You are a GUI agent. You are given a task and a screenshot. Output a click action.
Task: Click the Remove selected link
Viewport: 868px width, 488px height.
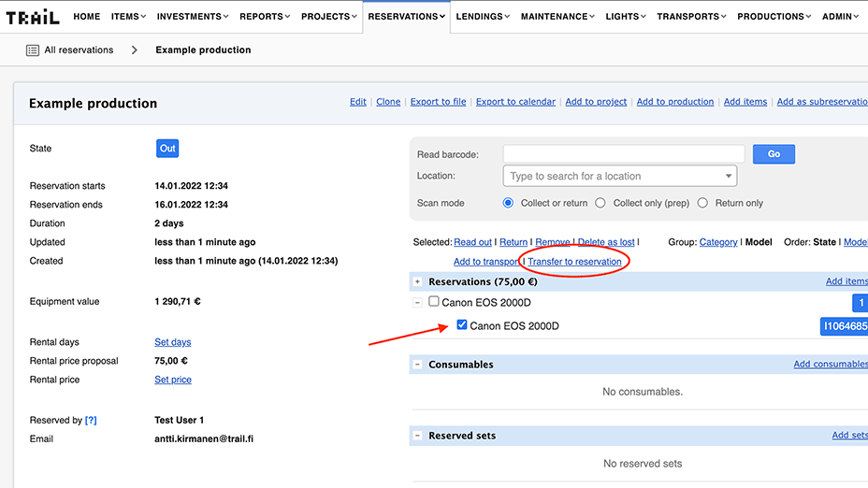click(x=553, y=242)
